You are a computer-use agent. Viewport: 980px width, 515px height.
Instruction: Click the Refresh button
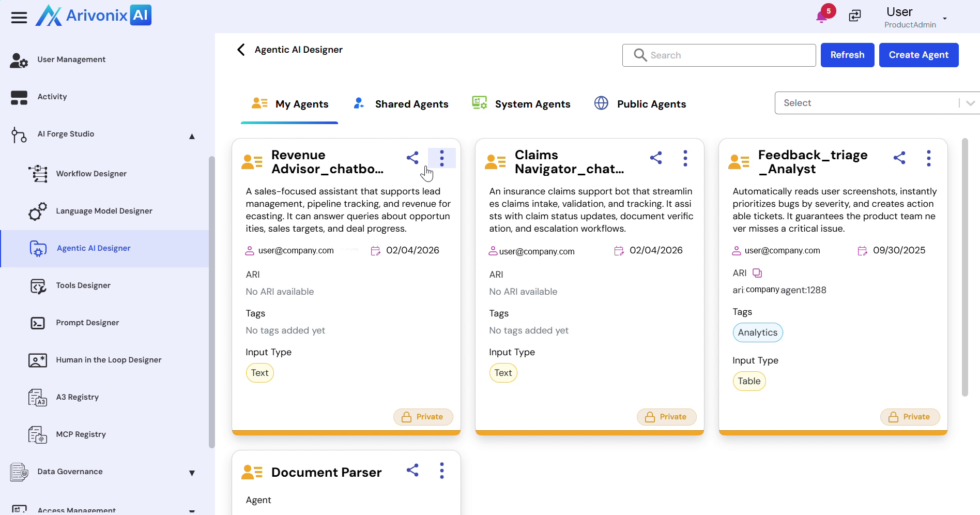pyautogui.click(x=847, y=55)
